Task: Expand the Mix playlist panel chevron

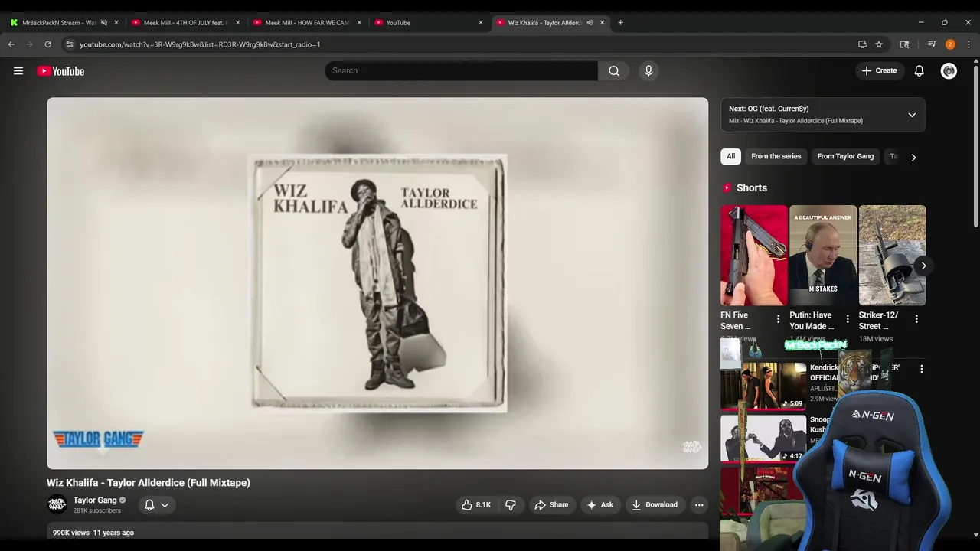Action: pyautogui.click(x=912, y=115)
